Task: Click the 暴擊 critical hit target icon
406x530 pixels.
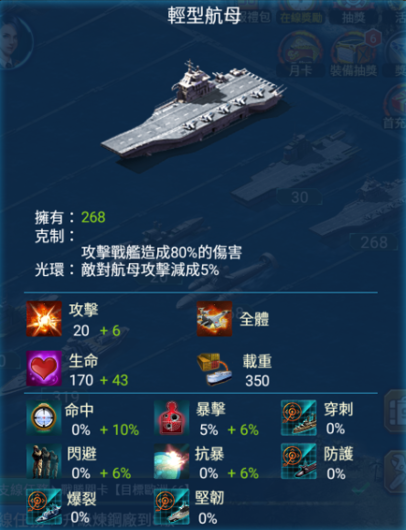Action: pyautogui.click(x=172, y=417)
